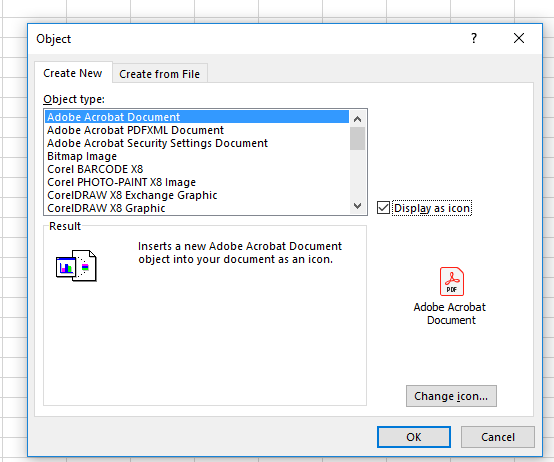The image size is (554, 462).
Task: Switch to the Create from File tab
Action: click(160, 74)
